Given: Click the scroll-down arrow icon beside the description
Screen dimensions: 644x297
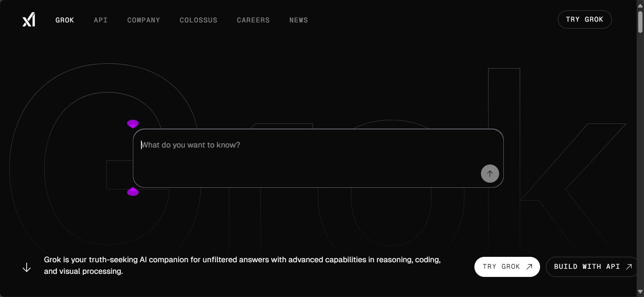Looking at the screenshot, I should point(27,267).
